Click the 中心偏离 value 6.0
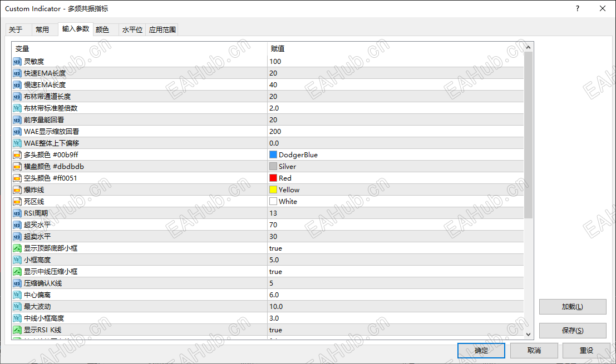 [274, 295]
